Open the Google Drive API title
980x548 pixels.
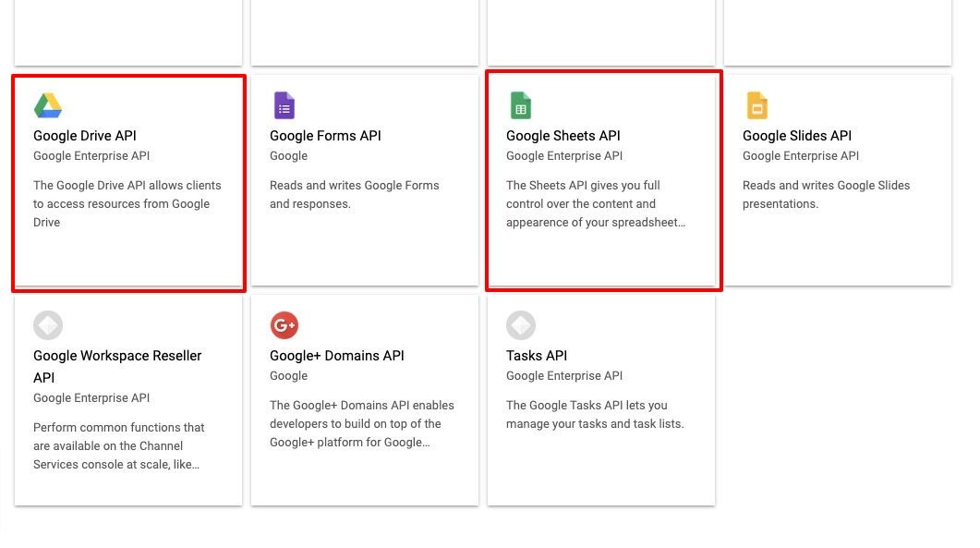click(84, 136)
